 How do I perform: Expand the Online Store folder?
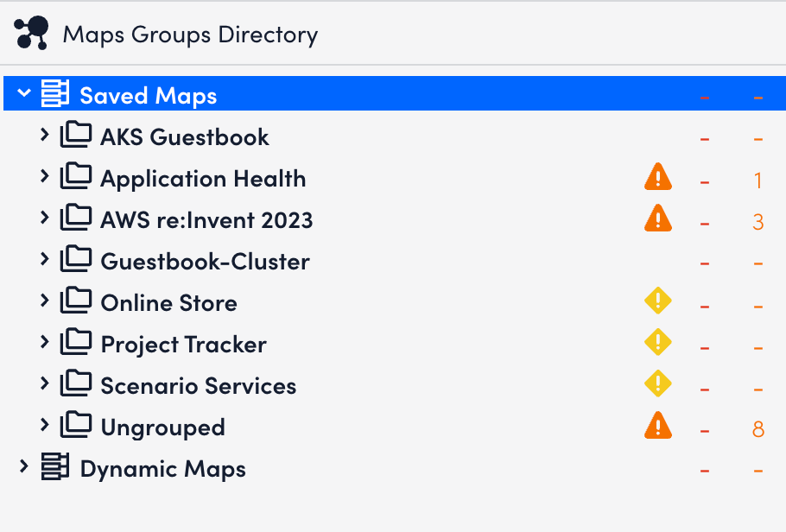(45, 301)
